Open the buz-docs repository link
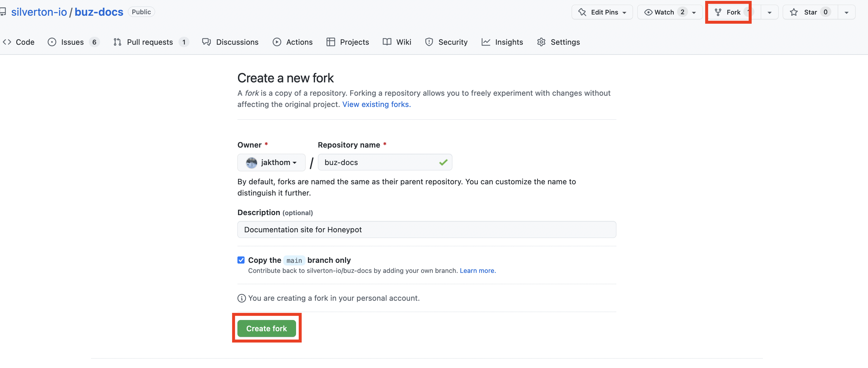Image resolution: width=868 pixels, height=368 pixels. click(x=99, y=12)
